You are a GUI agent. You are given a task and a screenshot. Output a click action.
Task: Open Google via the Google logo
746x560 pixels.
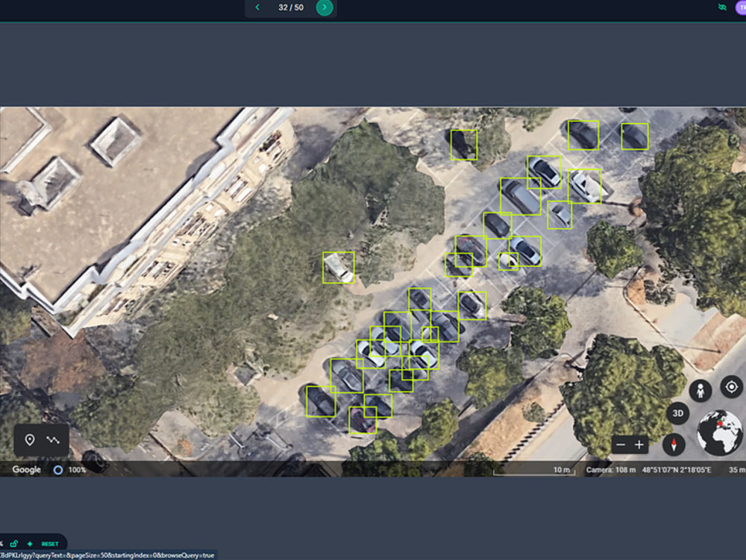26,469
